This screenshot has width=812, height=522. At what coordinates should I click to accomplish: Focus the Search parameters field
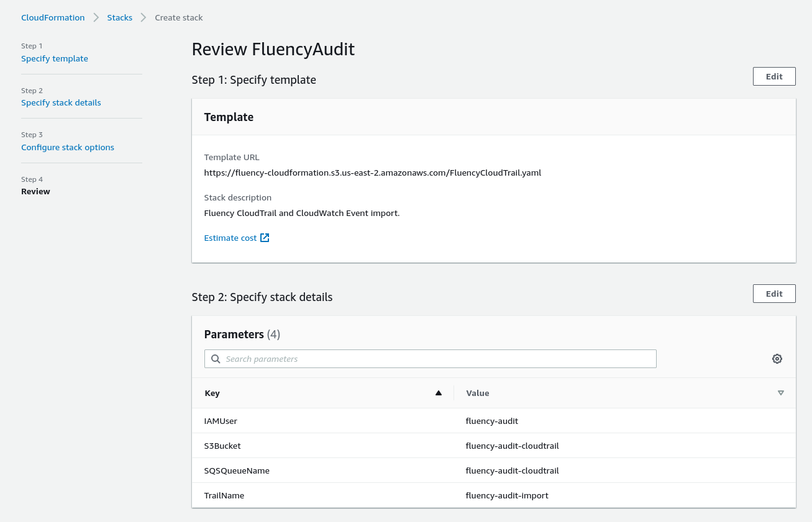click(x=430, y=359)
